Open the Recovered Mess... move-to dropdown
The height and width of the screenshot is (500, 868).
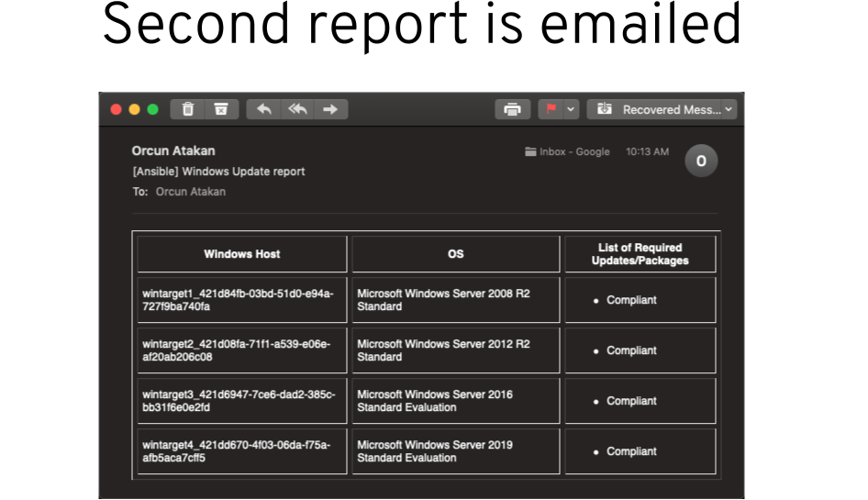click(x=662, y=109)
